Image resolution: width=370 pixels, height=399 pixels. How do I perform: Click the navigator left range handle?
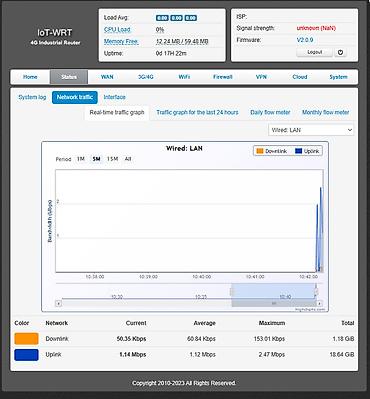point(231,292)
